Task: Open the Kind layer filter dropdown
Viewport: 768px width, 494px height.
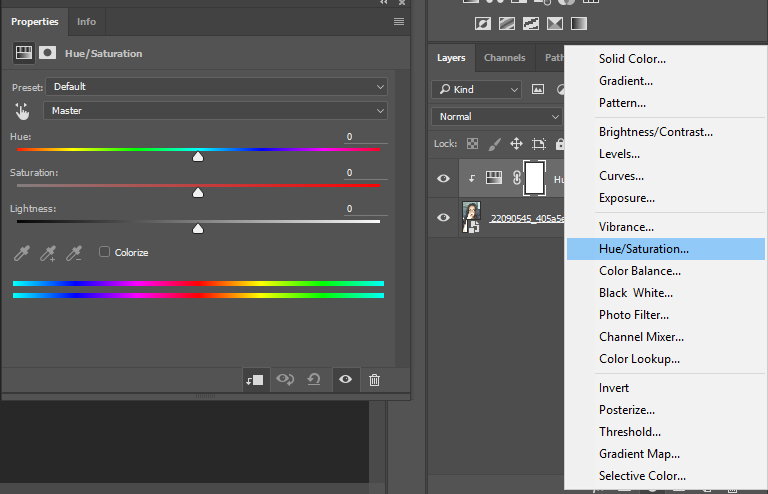Action: (x=476, y=89)
